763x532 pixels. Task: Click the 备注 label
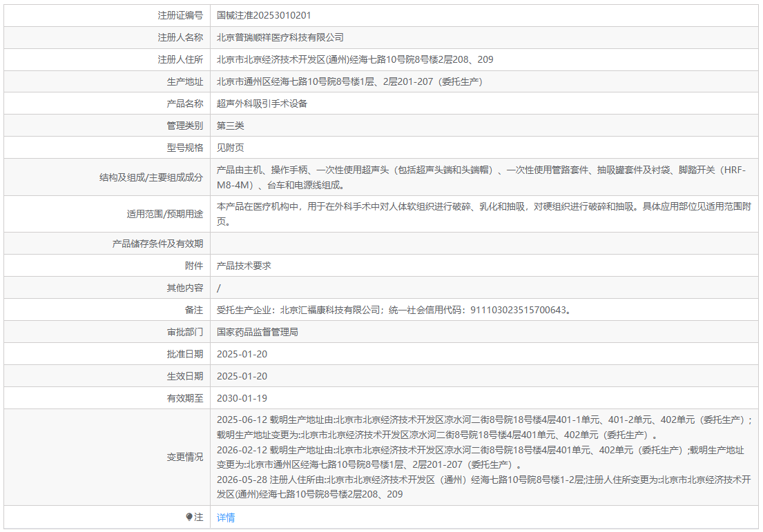[194, 310]
